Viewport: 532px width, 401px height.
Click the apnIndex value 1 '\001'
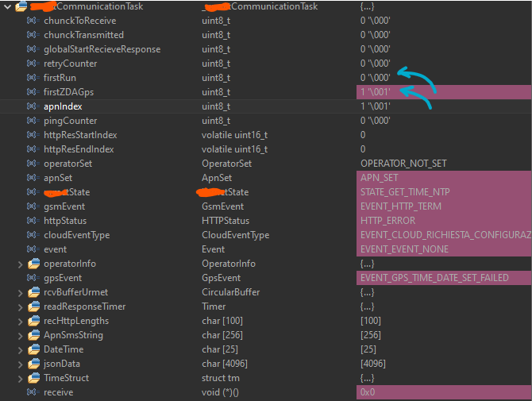(376, 106)
